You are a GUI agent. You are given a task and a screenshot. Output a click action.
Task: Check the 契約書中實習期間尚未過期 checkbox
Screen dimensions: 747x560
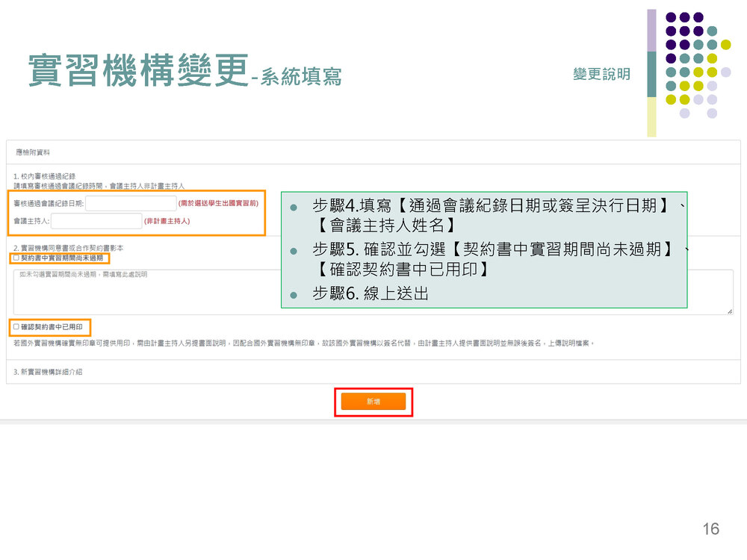(x=16, y=258)
